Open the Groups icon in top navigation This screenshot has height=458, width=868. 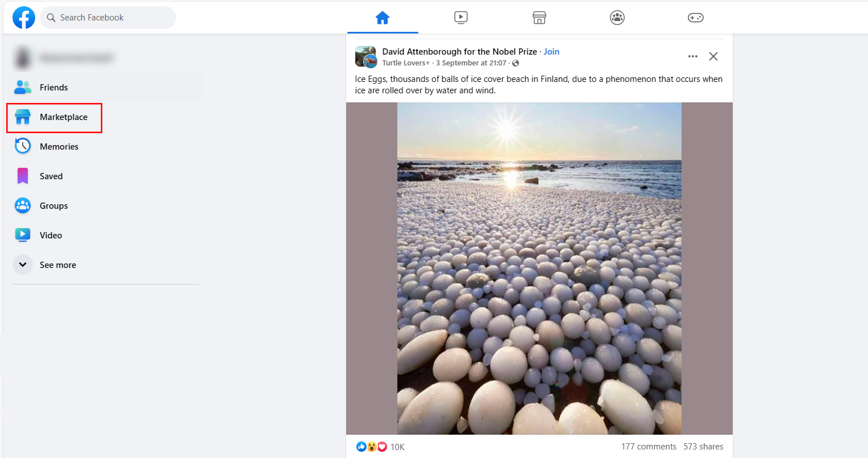click(x=617, y=18)
